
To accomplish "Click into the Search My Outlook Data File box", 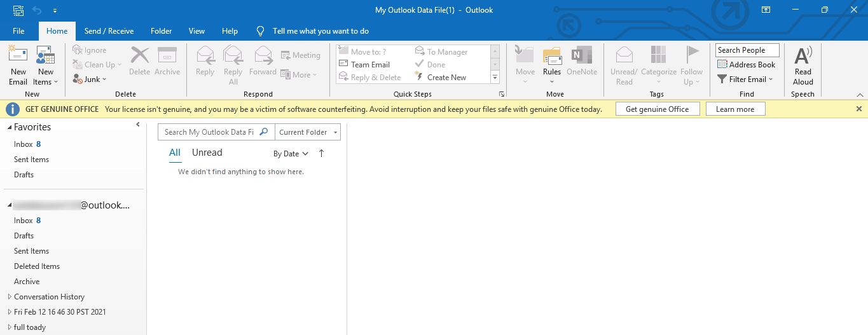I will (x=209, y=132).
